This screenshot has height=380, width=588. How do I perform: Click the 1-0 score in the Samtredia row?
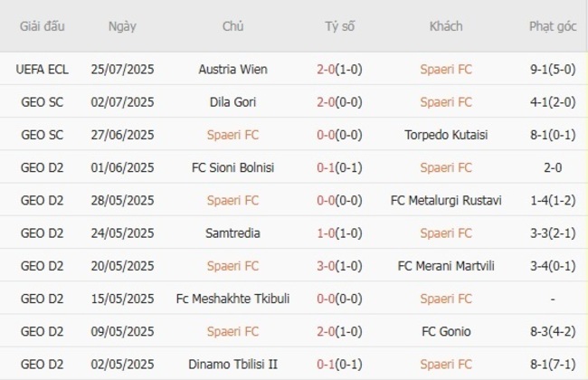click(x=339, y=233)
